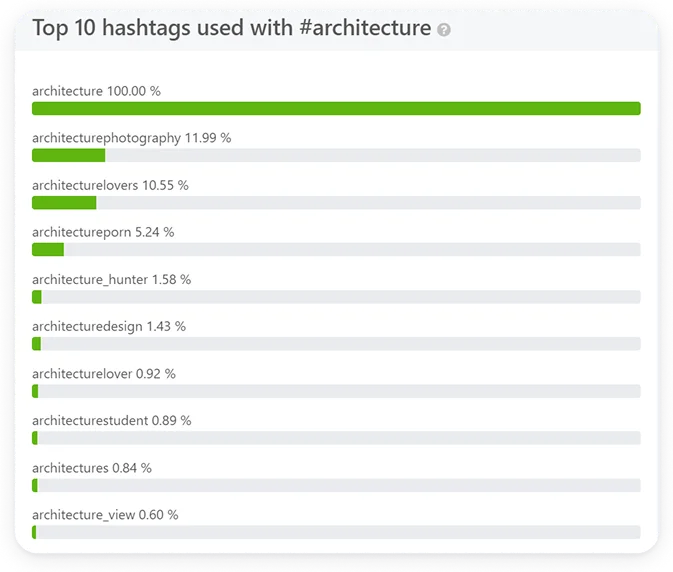This screenshot has width=673, height=572.
Task: Click the architecture_hunter progress bar
Action: click(x=336, y=297)
